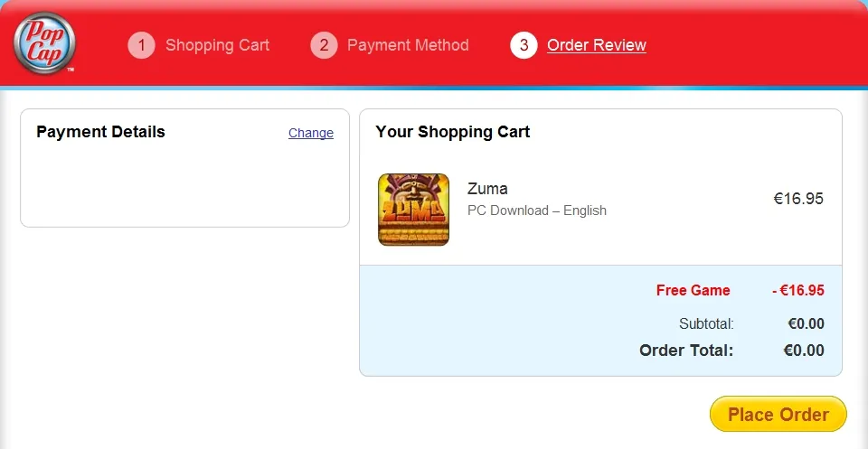Click the Order Total €0.00 amount
Image resolution: width=868 pixels, height=449 pixels.
click(804, 351)
